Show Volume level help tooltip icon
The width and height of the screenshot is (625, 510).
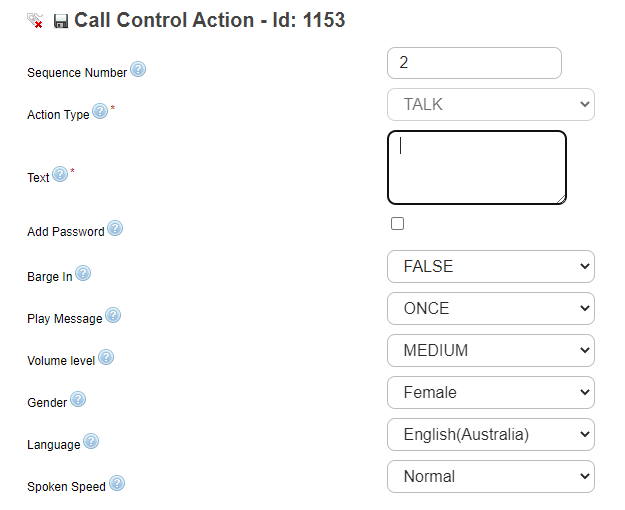click(x=106, y=357)
